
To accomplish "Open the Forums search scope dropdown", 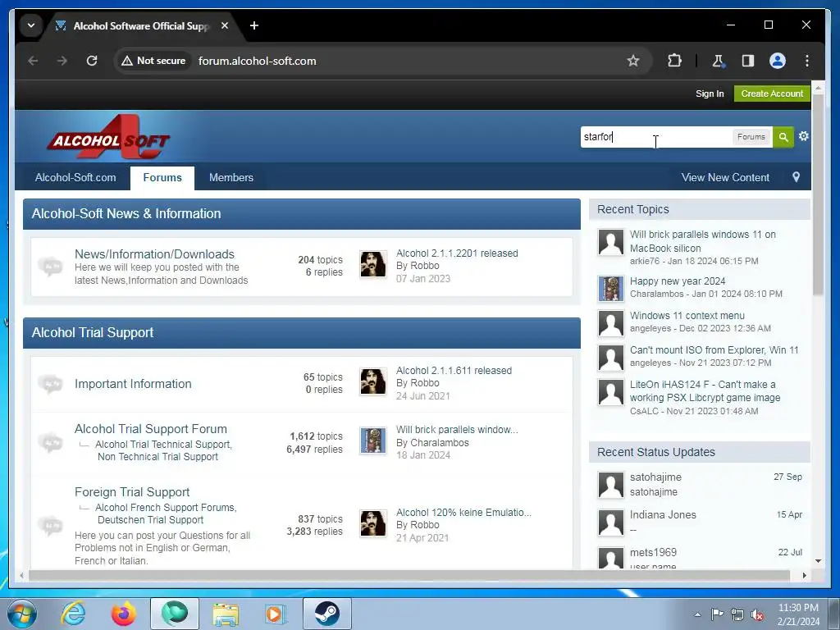I will tap(751, 137).
